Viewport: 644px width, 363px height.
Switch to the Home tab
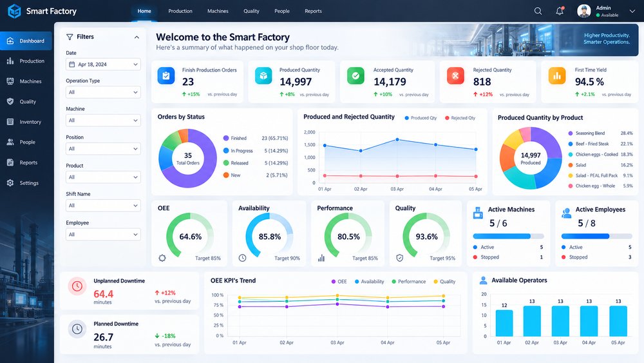coord(144,11)
